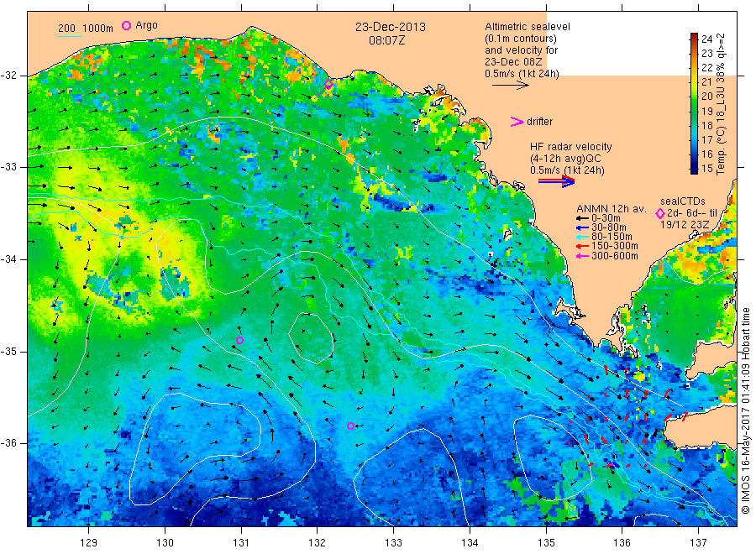Click the temperature color bar

[694, 103]
